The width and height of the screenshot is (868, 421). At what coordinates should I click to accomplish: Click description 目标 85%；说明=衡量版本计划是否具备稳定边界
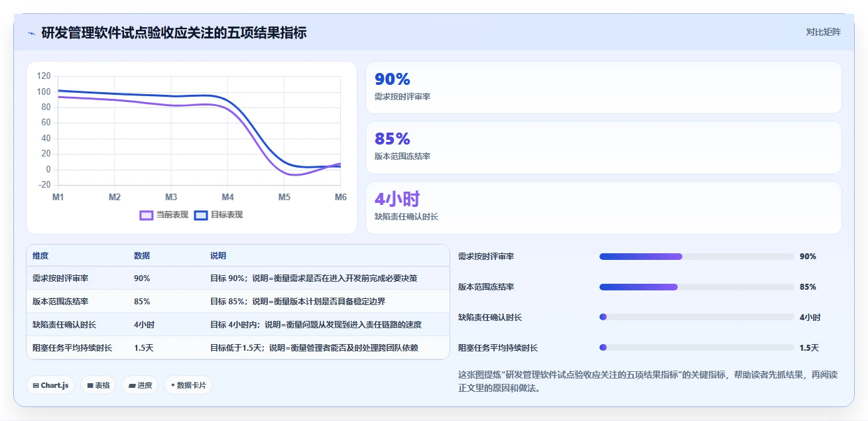[x=298, y=302]
